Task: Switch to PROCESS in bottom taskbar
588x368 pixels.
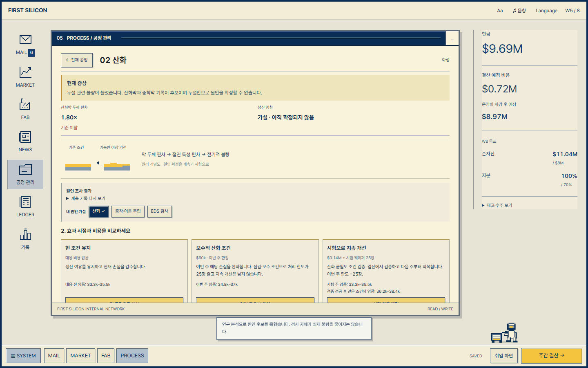Action: tap(132, 356)
